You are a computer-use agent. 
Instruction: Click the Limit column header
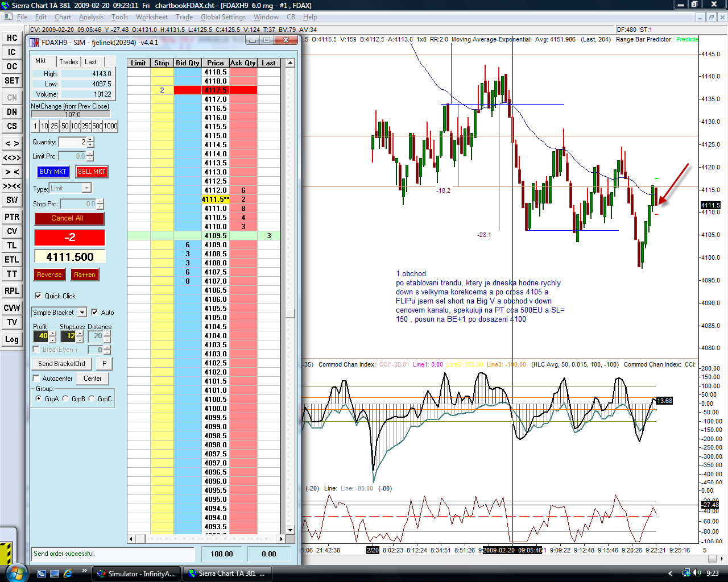pyautogui.click(x=138, y=63)
